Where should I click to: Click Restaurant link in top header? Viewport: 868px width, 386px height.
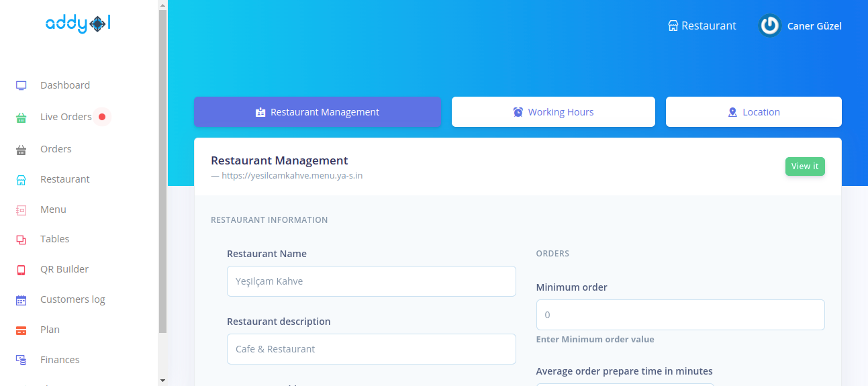702,26
